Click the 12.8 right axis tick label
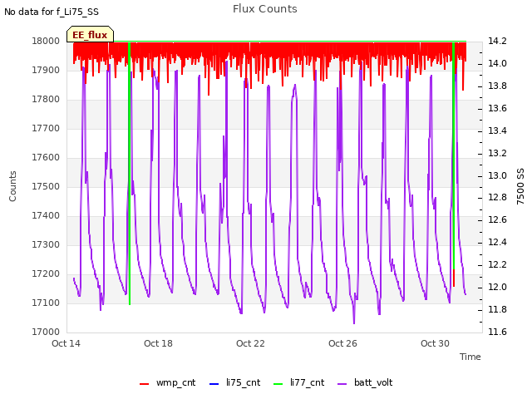The height and width of the screenshot is (399, 532). 497,198
